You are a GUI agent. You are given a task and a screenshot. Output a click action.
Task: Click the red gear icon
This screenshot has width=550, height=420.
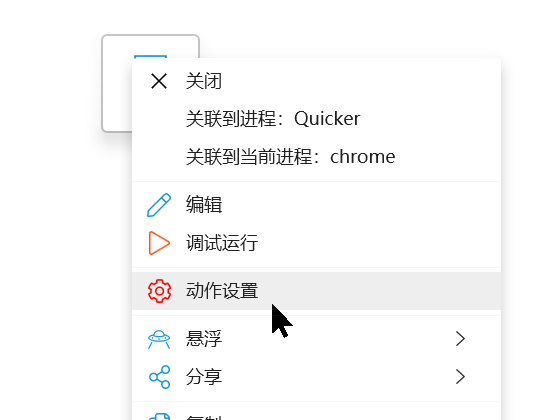159,291
